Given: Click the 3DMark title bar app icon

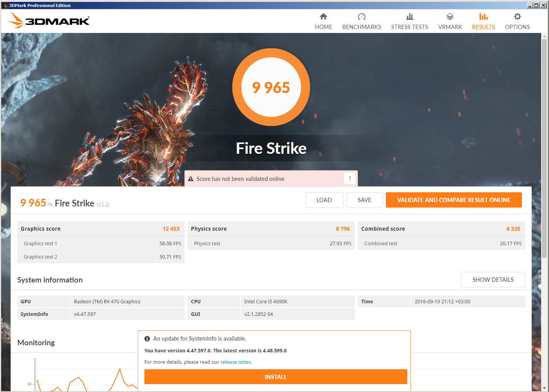Looking at the screenshot, I should [5, 5].
